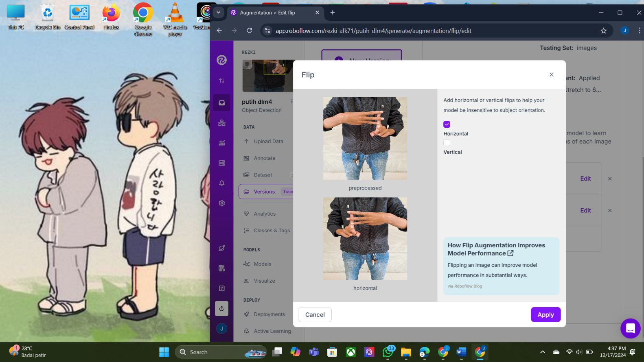Open the monitoring chart icon in sidebar
This screenshot has height=362, width=644.
click(x=221, y=143)
